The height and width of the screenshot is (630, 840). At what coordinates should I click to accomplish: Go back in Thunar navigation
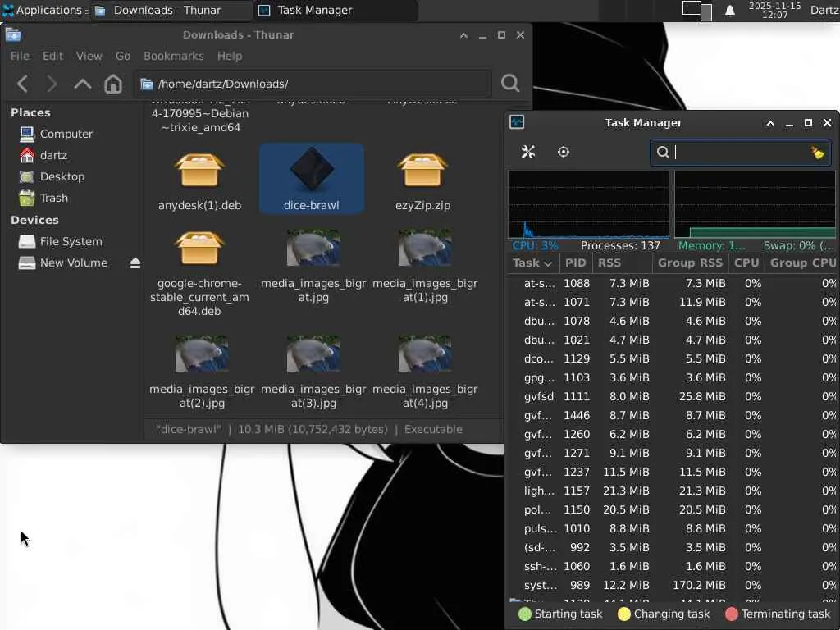[22, 84]
